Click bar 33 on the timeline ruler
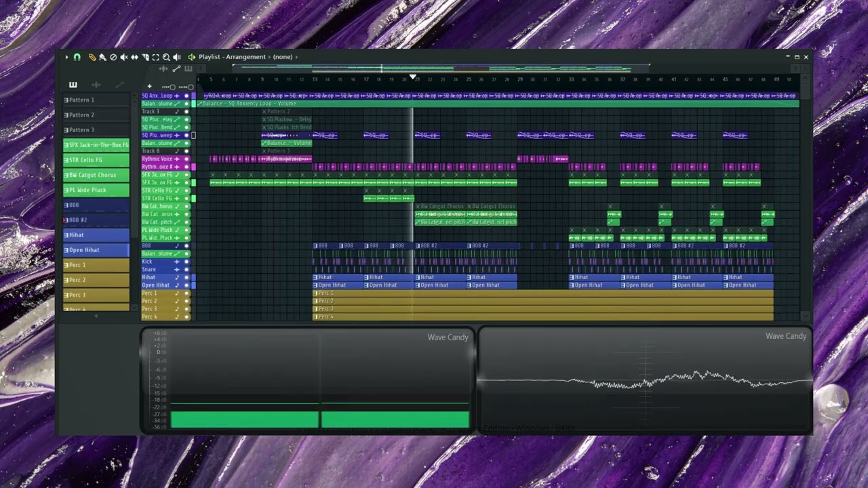The width and height of the screenshot is (868, 488). 571,79
